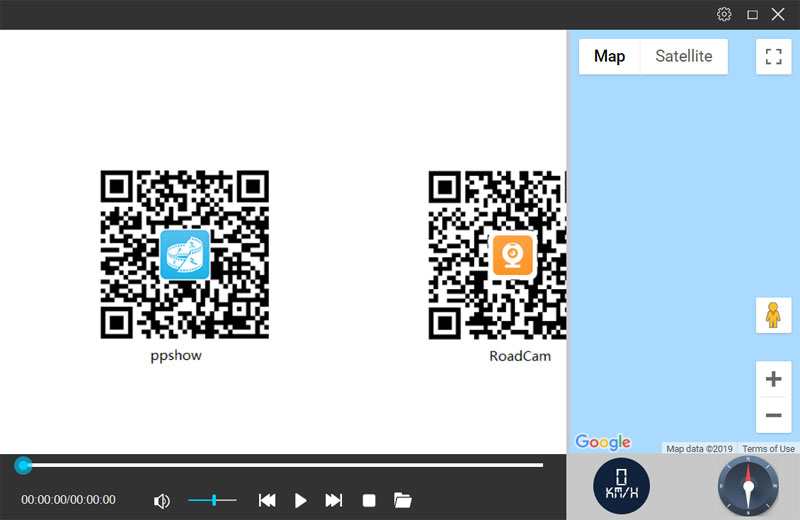The image size is (800, 520).
Task: Click Map data ©2019 text
Action: 699,449
